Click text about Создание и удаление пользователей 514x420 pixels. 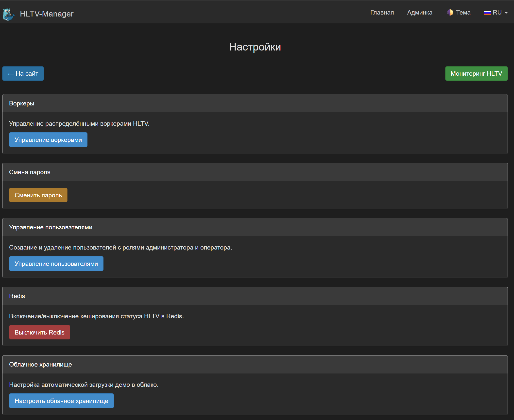[121, 248]
